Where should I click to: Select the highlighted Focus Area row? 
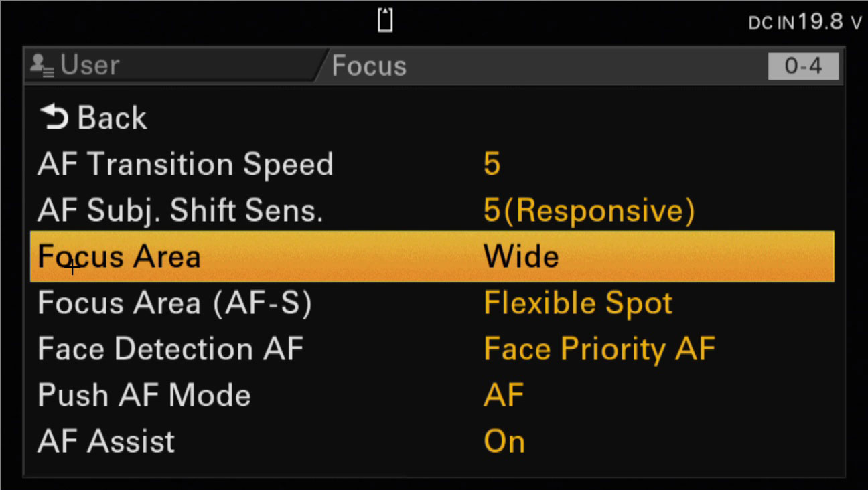432,256
